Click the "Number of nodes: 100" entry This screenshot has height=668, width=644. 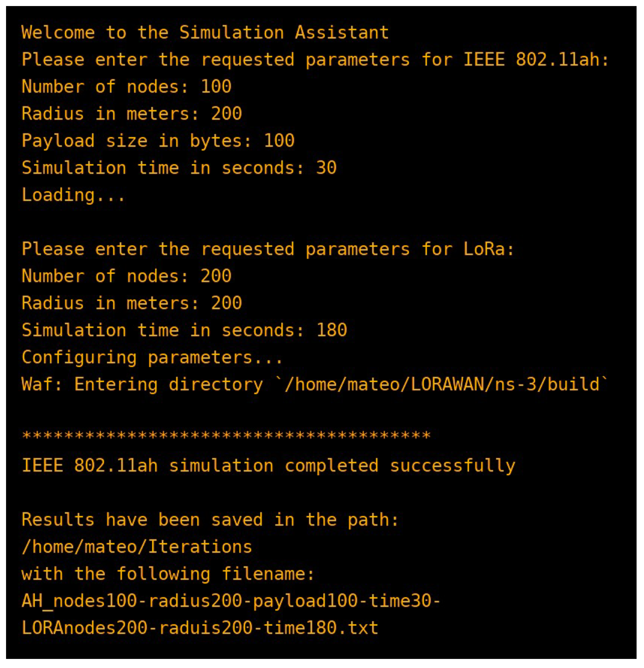coord(126,87)
